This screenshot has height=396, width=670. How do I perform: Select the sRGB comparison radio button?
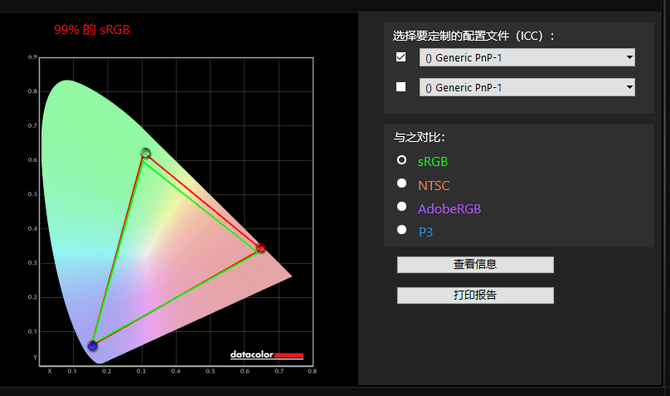click(x=401, y=160)
